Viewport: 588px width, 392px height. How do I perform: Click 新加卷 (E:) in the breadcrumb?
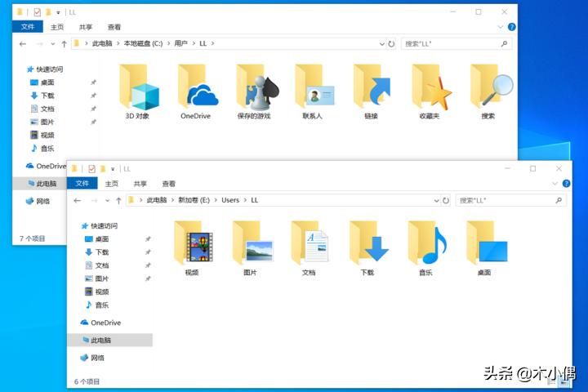pos(194,200)
